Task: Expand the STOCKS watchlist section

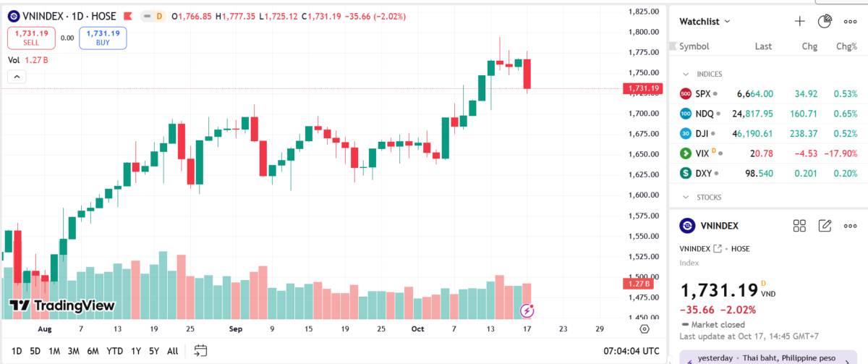Action: pyautogui.click(x=685, y=197)
